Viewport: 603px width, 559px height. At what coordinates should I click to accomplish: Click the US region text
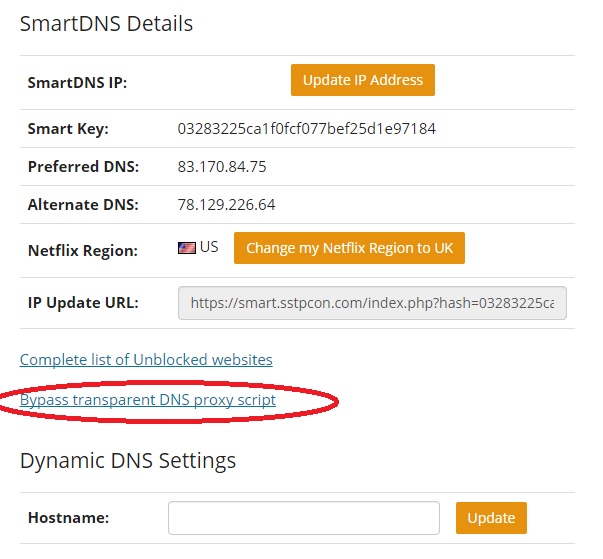tap(209, 247)
